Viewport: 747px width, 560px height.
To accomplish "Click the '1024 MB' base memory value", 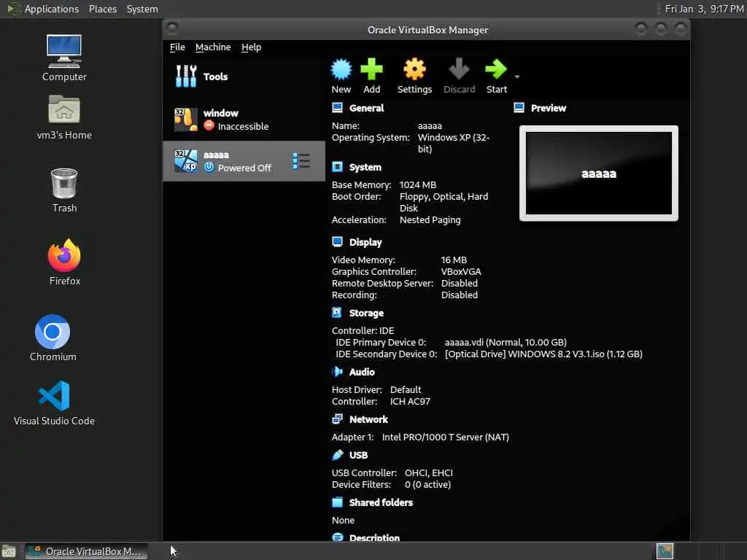I will click(x=418, y=184).
